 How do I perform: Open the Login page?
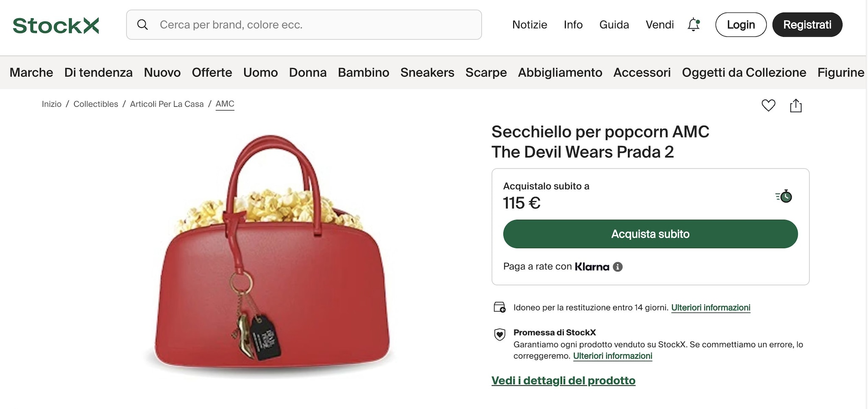click(x=740, y=25)
